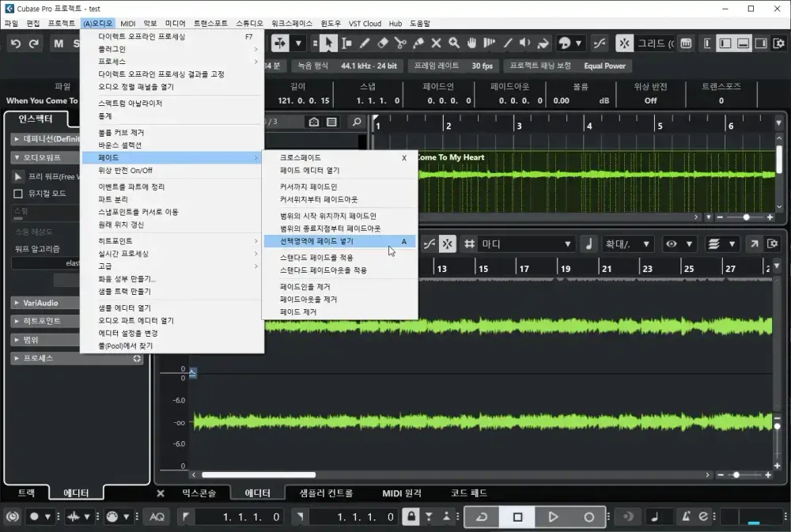
Task: Adjust the project horizontal zoom slider
Action: coord(746,217)
